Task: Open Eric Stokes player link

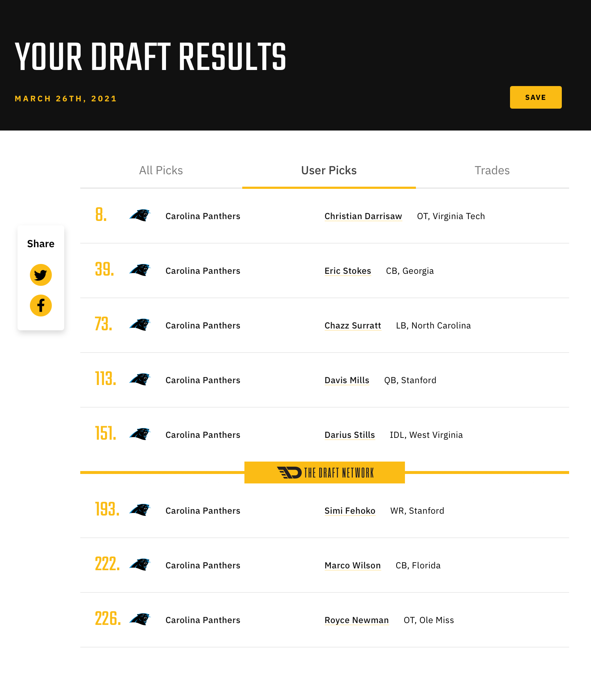Action: point(348,271)
